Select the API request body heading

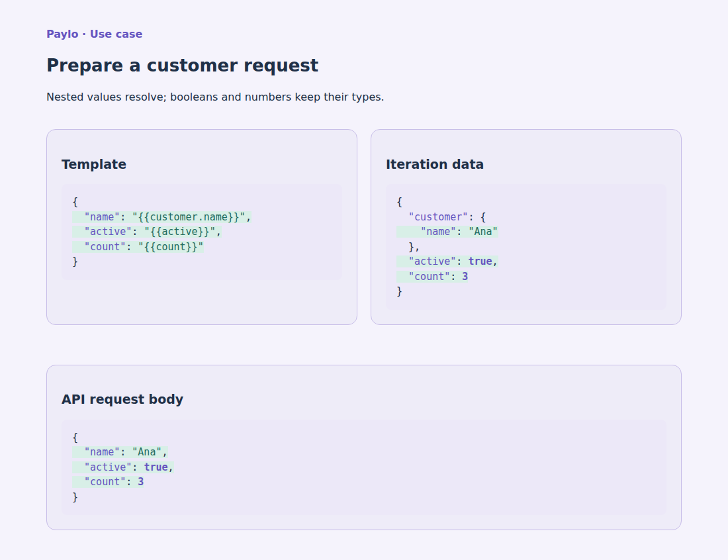pos(122,399)
